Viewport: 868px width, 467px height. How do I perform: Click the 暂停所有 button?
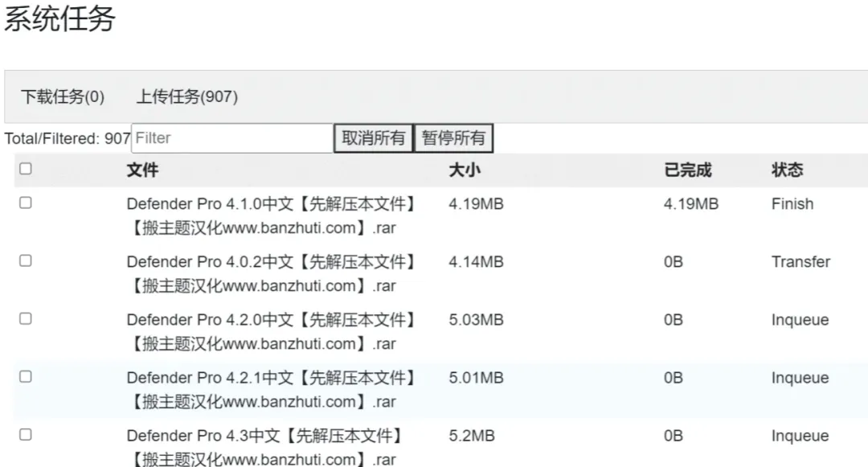(453, 137)
